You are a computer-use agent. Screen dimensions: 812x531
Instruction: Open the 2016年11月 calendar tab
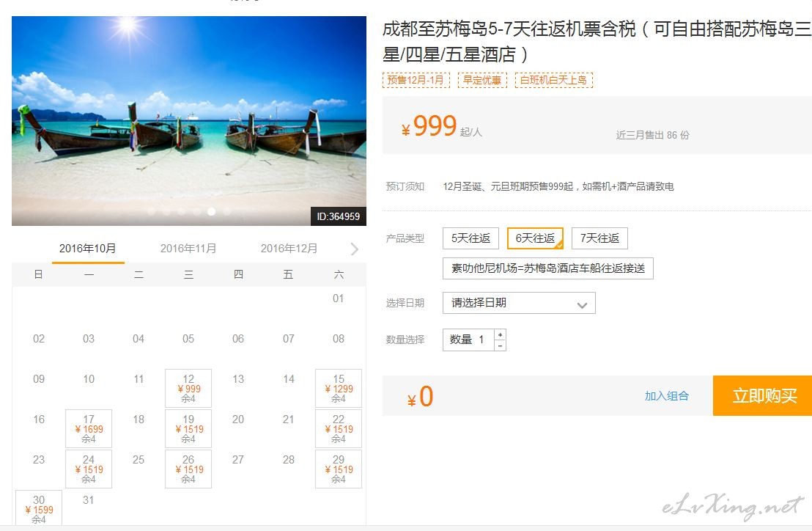pyautogui.click(x=188, y=249)
